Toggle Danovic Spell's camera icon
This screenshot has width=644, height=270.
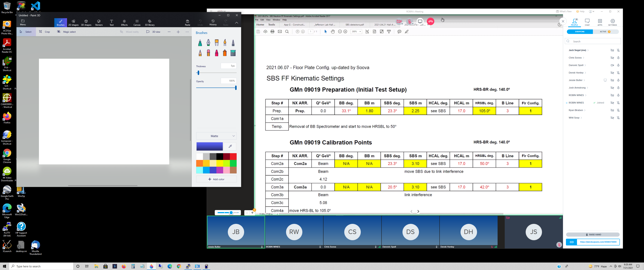click(612, 65)
